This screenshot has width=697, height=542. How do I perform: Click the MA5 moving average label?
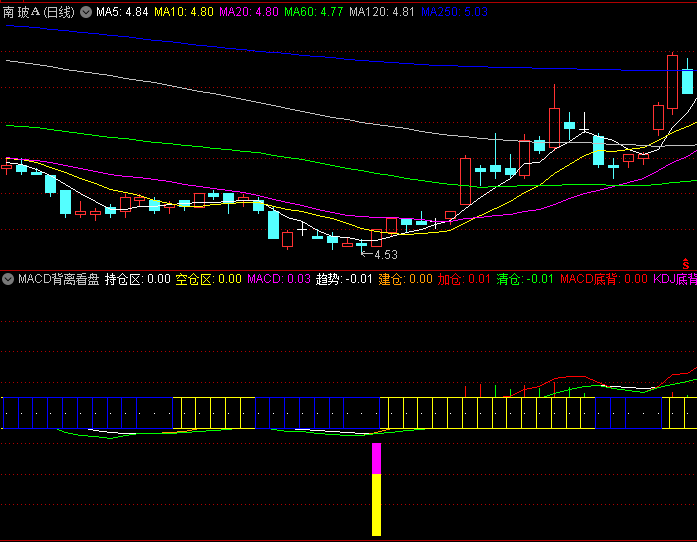(122, 12)
